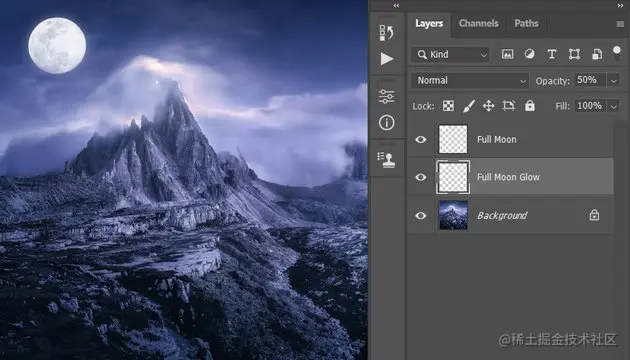The height and width of the screenshot is (360, 630).
Task: Collapse the Layers panel dock arrows
Action: (x=620, y=5)
